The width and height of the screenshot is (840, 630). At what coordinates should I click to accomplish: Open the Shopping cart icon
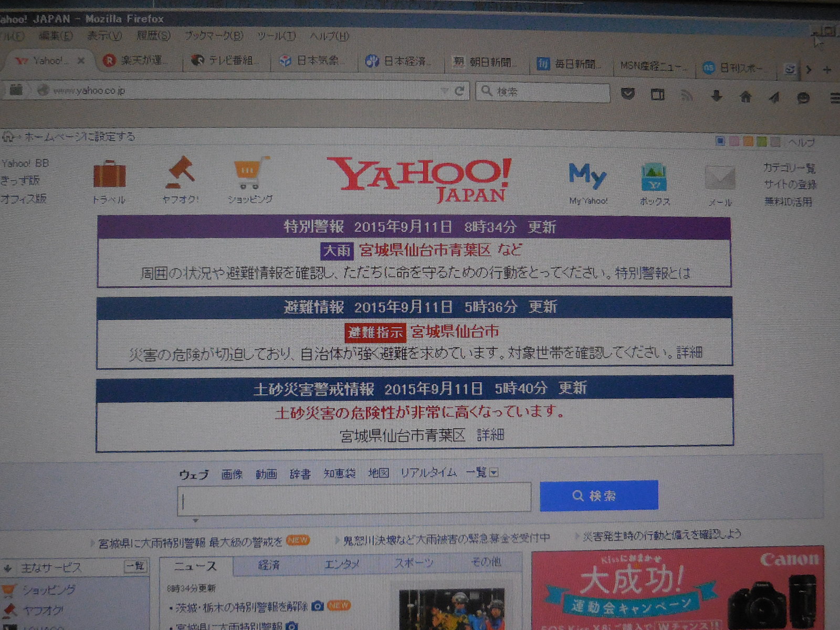pos(251,172)
